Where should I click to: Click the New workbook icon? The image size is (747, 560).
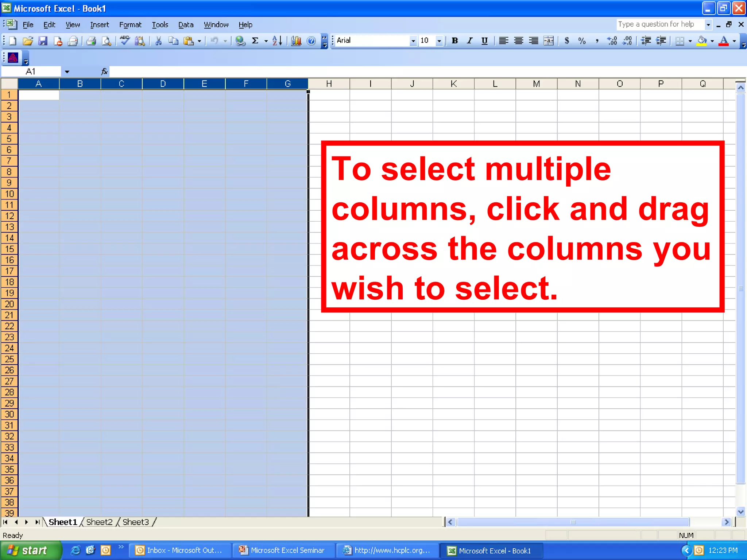(x=13, y=41)
